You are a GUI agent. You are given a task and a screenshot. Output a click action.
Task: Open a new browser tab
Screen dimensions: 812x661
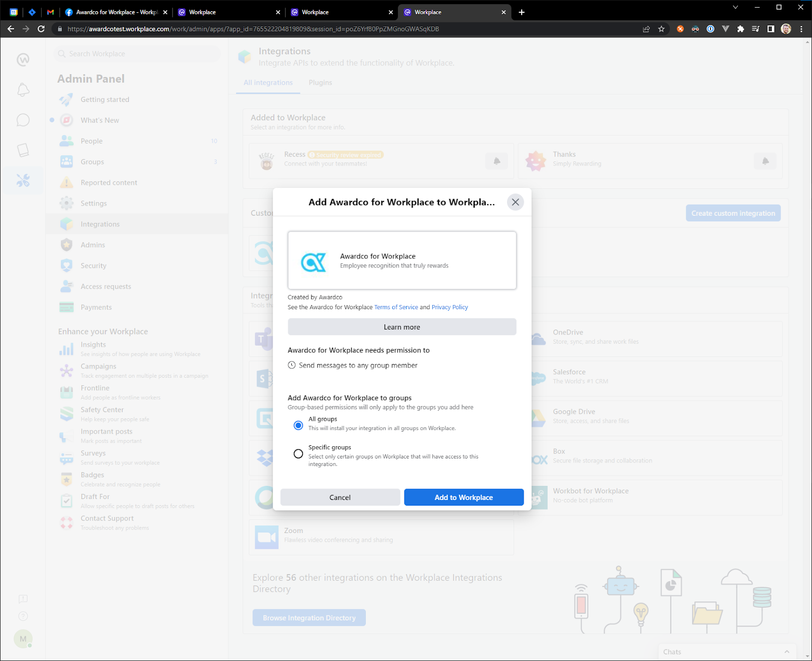click(522, 12)
